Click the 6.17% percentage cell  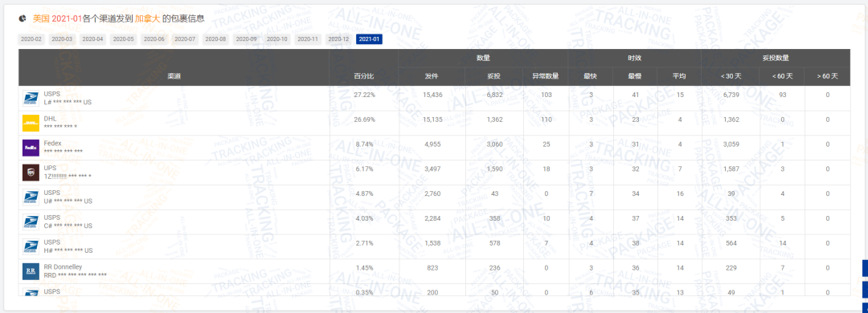(x=364, y=169)
